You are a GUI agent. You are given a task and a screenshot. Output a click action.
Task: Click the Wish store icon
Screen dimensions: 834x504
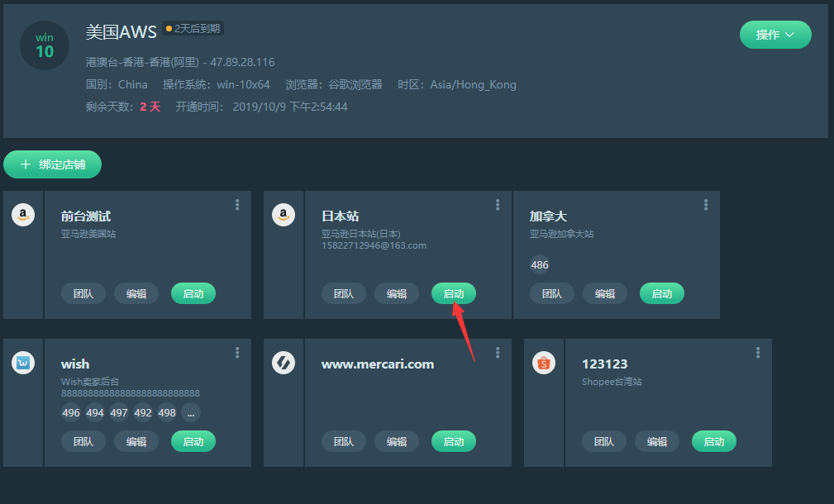coord(23,363)
